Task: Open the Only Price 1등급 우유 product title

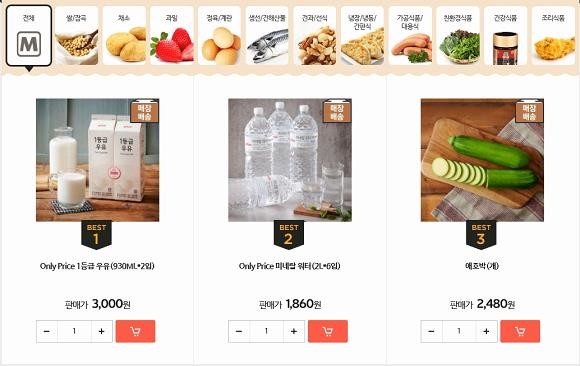Action: click(x=97, y=266)
